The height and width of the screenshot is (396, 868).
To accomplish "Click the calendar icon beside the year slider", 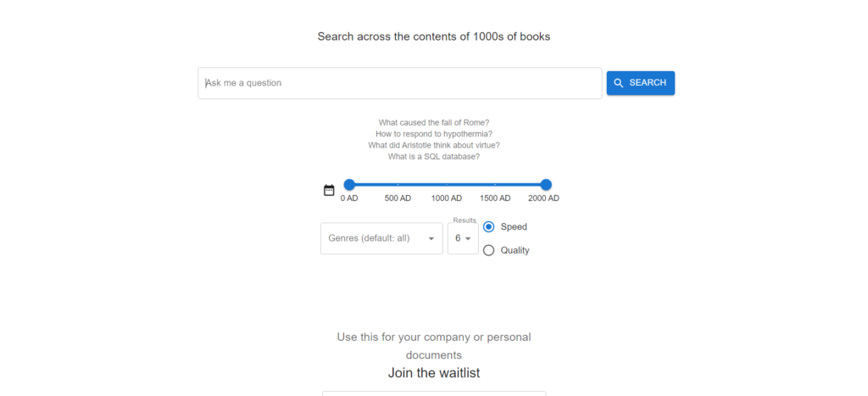I will [x=329, y=190].
